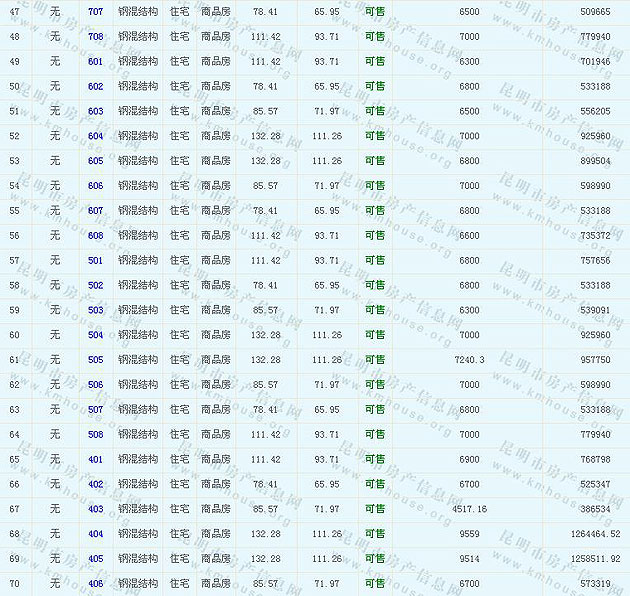Image resolution: width=630 pixels, height=596 pixels.
Task: Click the 608 room number
Action: click(x=95, y=235)
